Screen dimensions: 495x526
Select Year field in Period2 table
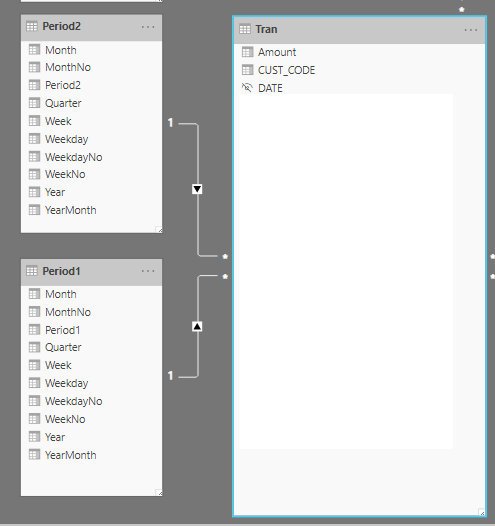pyautogui.click(x=55, y=192)
